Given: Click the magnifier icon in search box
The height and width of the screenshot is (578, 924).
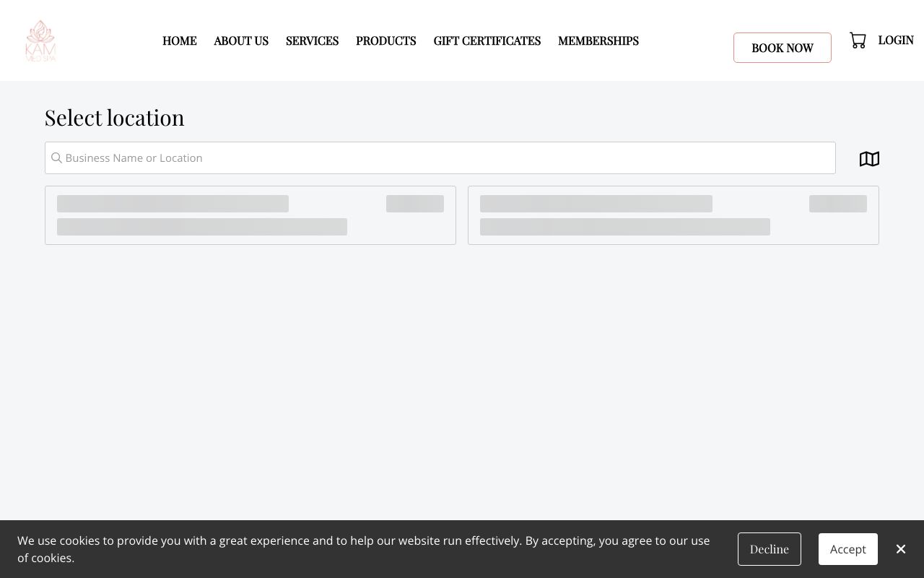Looking at the screenshot, I should point(56,158).
